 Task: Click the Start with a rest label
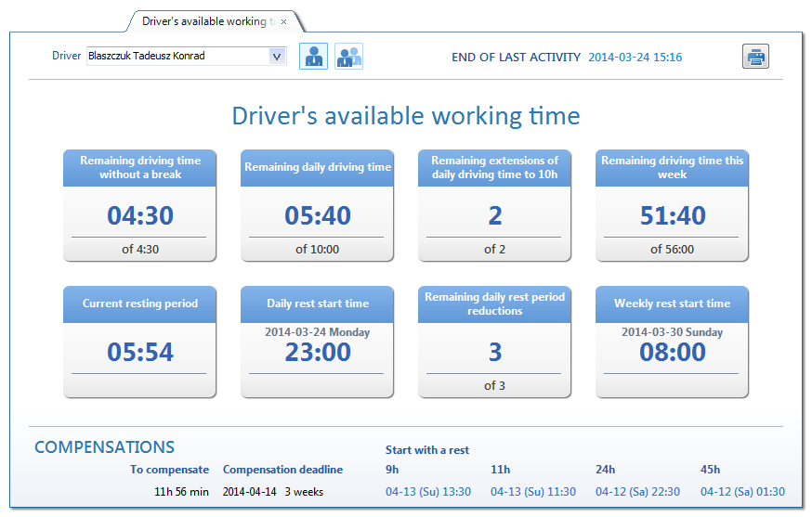point(427,450)
